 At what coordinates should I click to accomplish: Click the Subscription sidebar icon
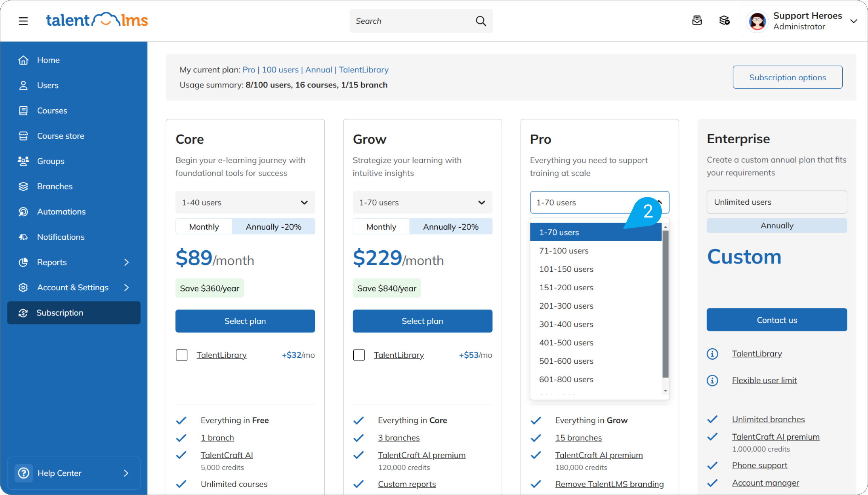click(x=23, y=313)
